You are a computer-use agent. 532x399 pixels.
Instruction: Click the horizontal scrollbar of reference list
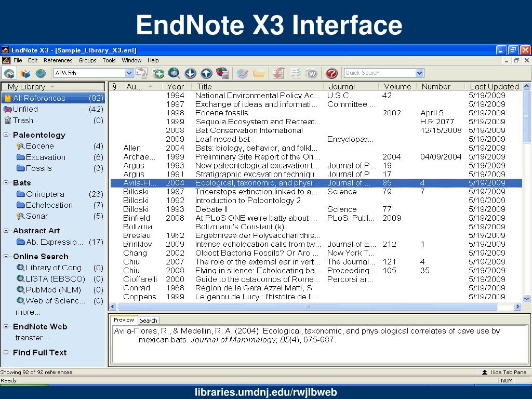pyautogui.click(x=307, y=307)
